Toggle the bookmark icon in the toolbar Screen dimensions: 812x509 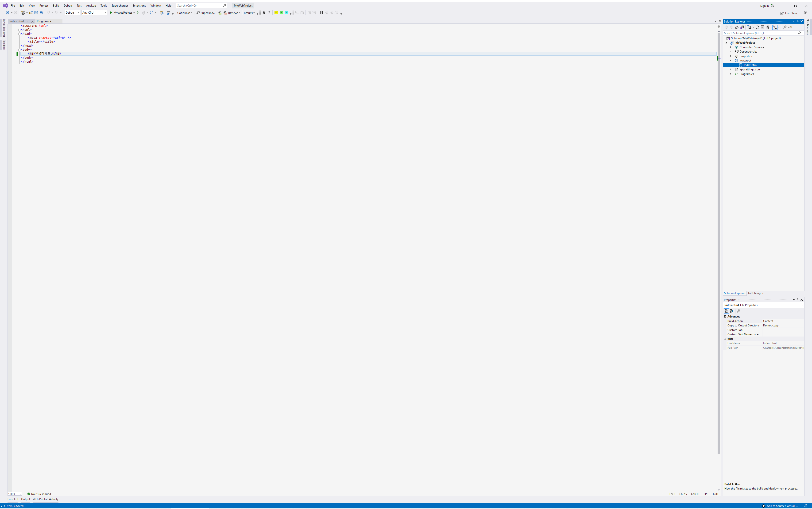pyautogui.click(x=321, y=13)
